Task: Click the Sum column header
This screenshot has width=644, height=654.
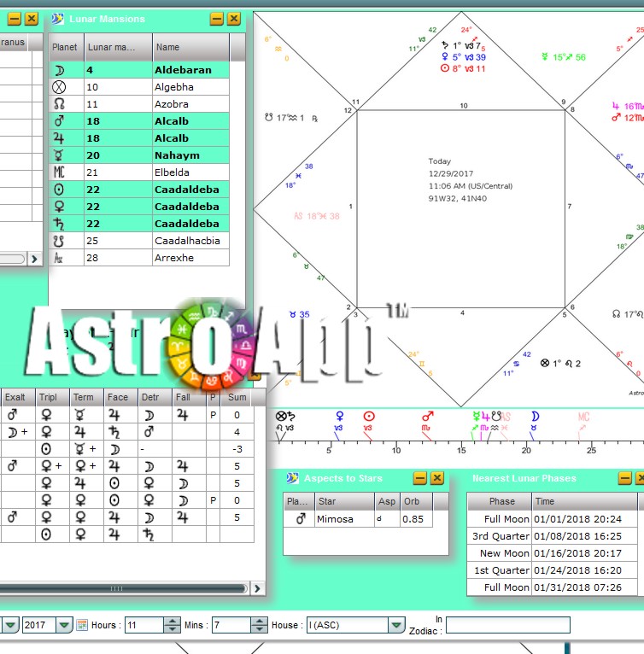Action: click(237, 397)
